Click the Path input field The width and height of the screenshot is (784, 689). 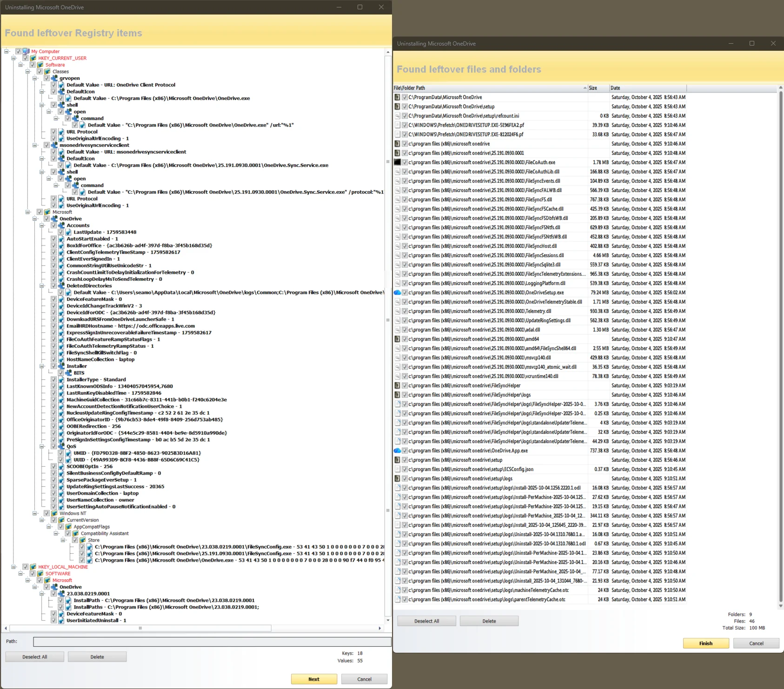(x=212, y=642)
